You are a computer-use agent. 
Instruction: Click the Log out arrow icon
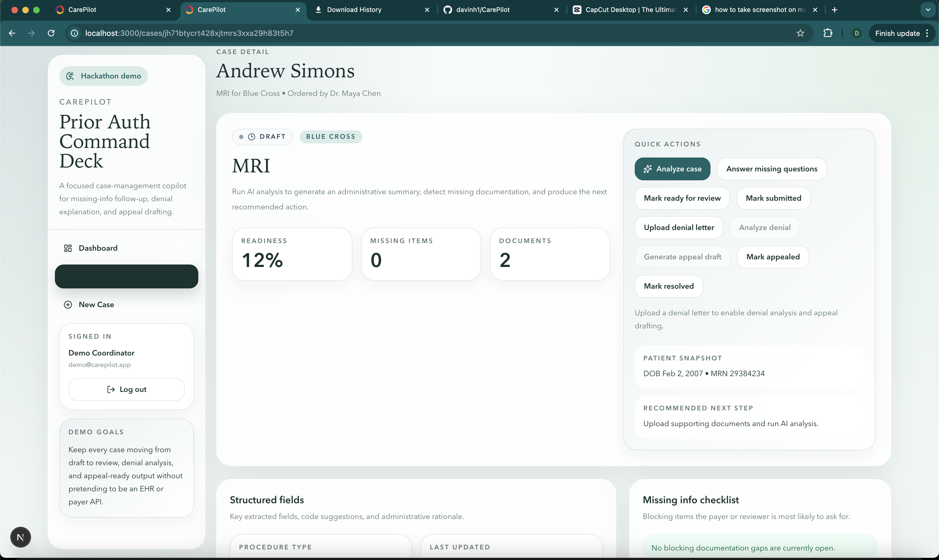[x=111, y=389]
